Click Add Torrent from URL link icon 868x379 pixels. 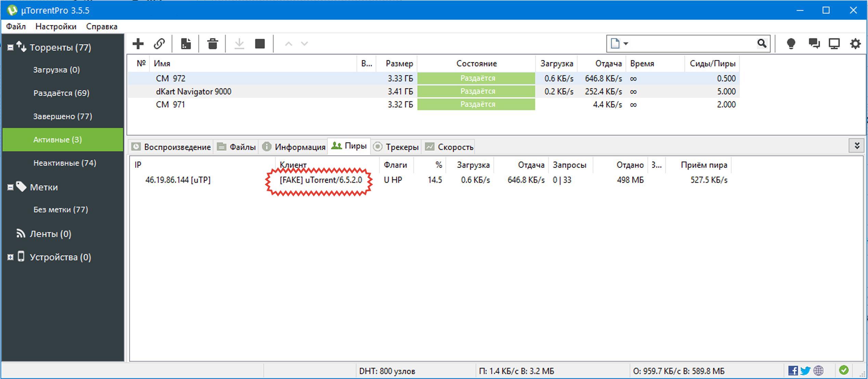(159, 44)
